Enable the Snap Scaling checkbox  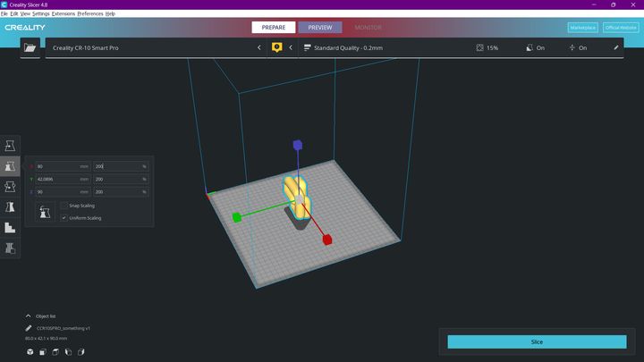64,206
